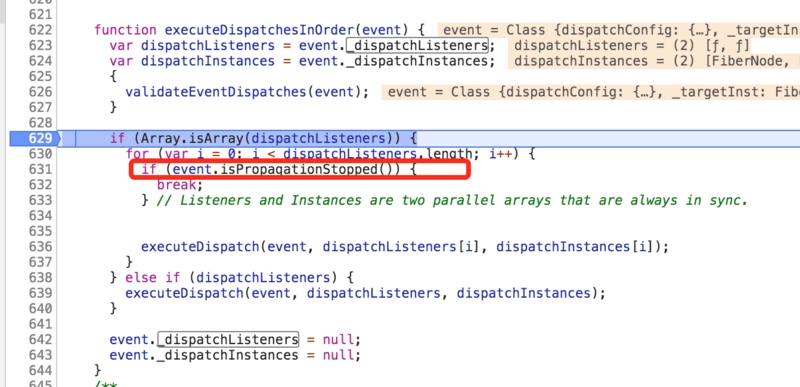Click dispatchInstances[i] argument on line 636
The image size is (800, 387).
[573, 247]
